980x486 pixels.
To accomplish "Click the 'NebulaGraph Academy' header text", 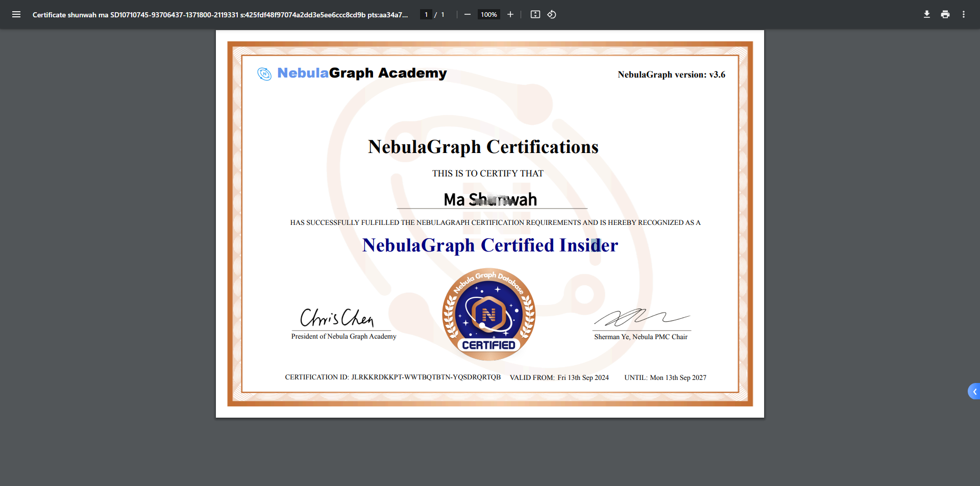I will pyautogui.click(x=362, y=73).
